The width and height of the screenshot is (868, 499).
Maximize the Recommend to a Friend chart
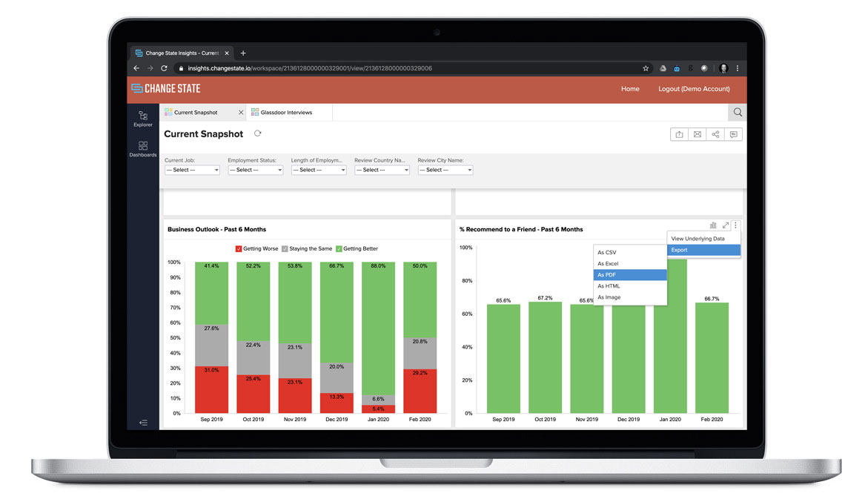725,225
